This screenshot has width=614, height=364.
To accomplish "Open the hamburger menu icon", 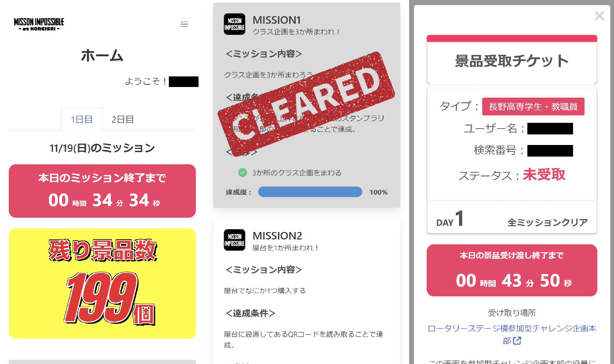I will click(184, 24).
